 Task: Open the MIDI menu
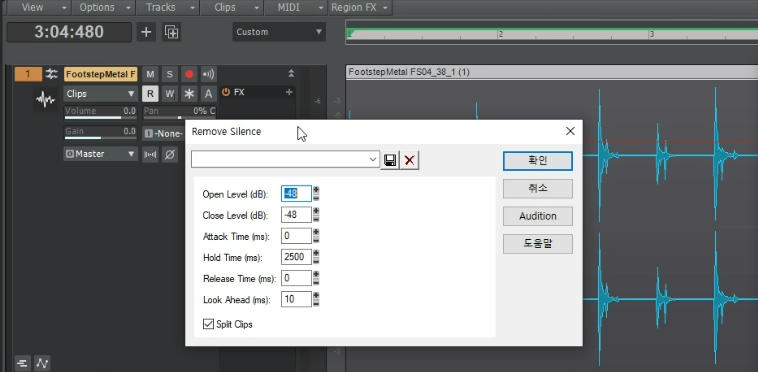pos(295,7)
